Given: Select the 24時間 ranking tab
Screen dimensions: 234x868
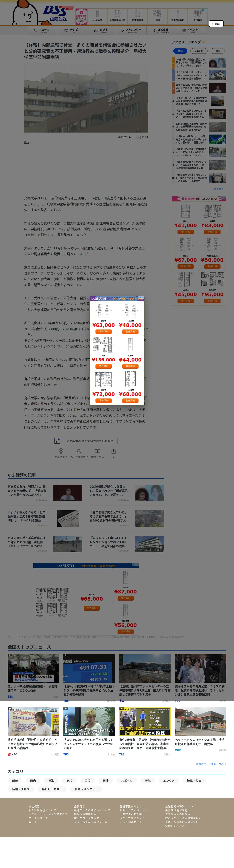Looking at the screenshot, I should (199, 51).
